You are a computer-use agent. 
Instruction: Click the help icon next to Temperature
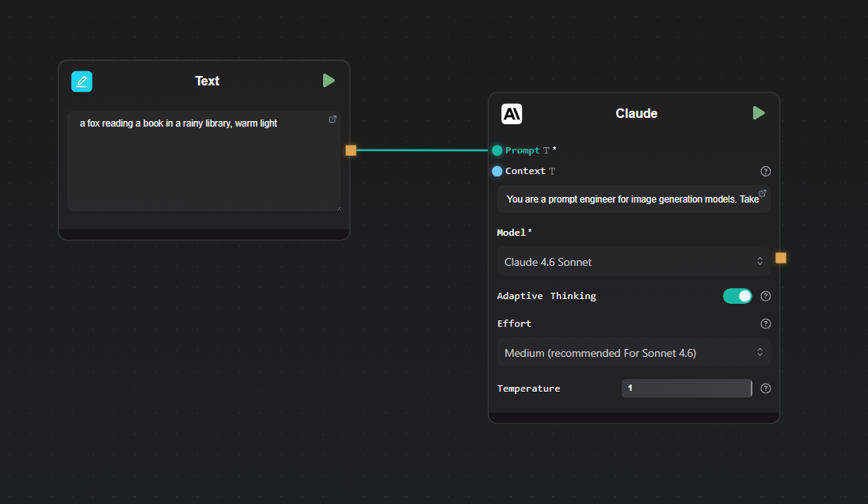pos(765,388)
